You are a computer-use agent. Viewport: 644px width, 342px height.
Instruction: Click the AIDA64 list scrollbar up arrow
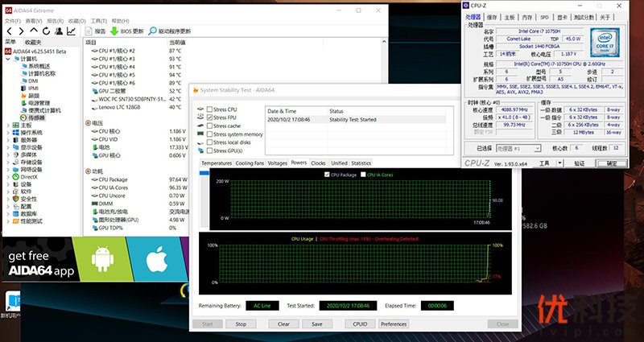pos(384,42)
